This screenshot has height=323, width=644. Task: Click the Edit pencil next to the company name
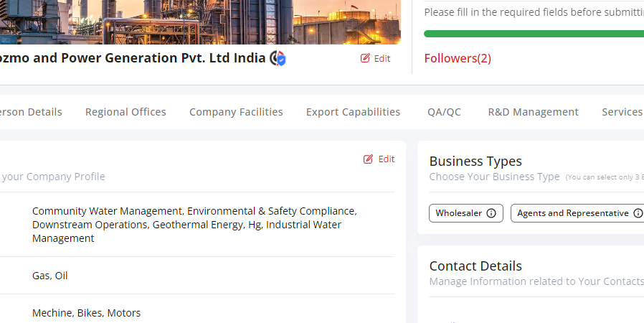pos(376,58)
